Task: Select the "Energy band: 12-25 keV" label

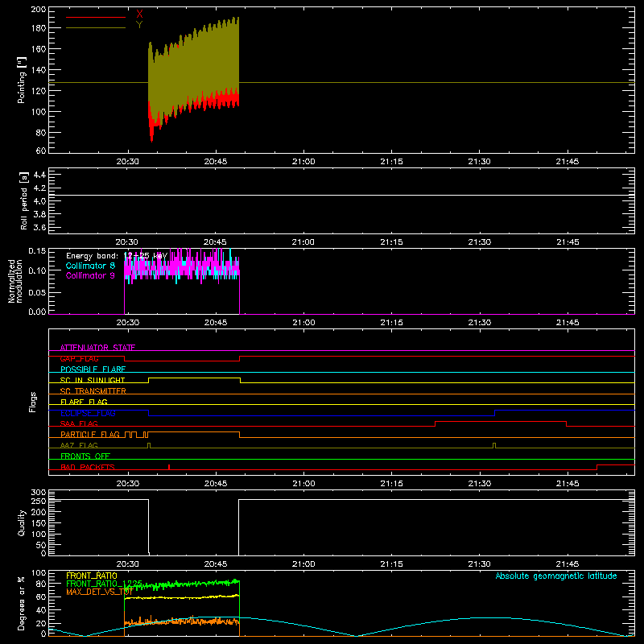Action: (117, 256)
